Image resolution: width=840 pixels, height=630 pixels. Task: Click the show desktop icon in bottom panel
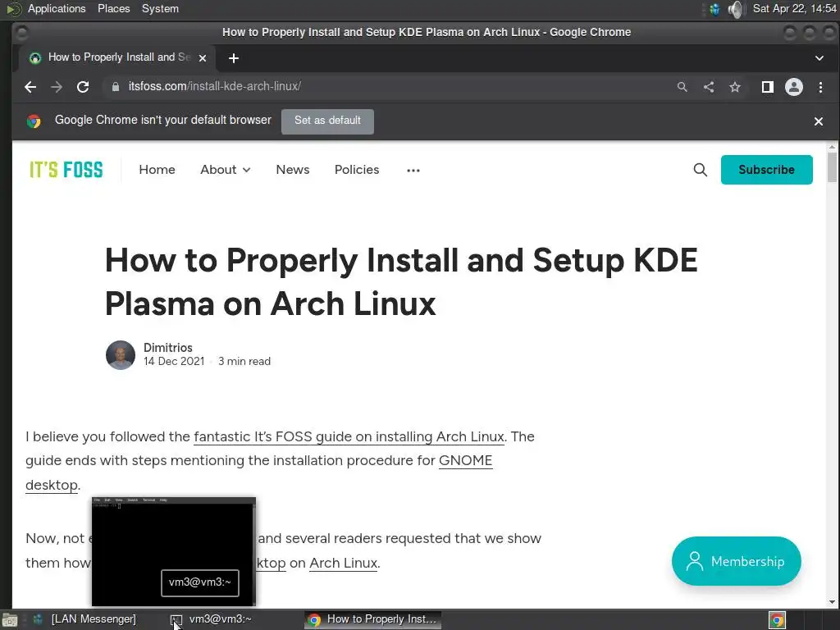point(10,620)
